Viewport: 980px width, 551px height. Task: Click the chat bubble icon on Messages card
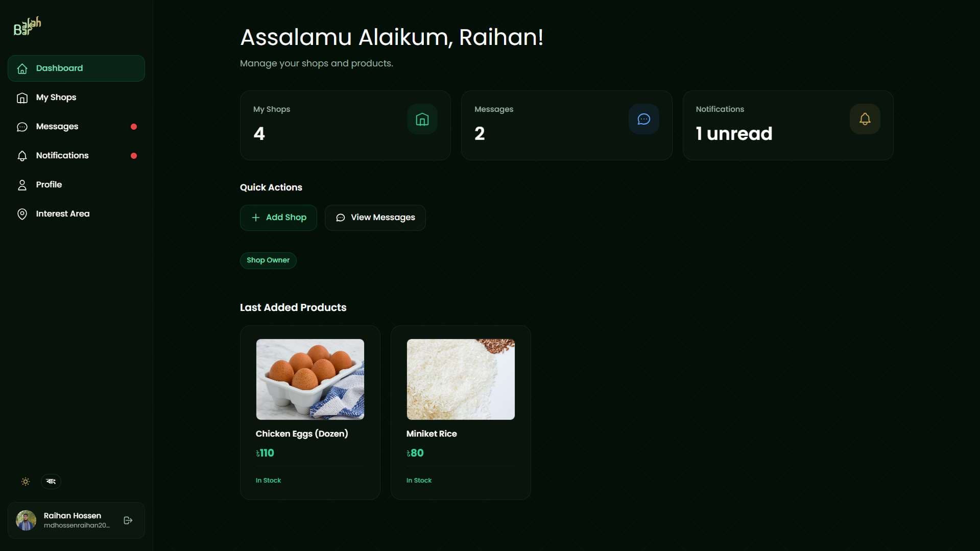(643, 119)
